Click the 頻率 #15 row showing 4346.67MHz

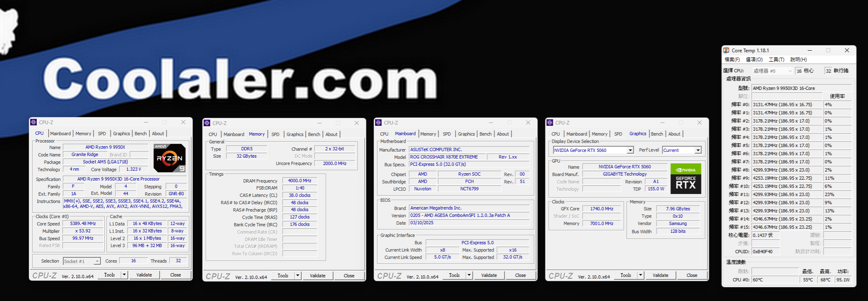pos(787,227)
